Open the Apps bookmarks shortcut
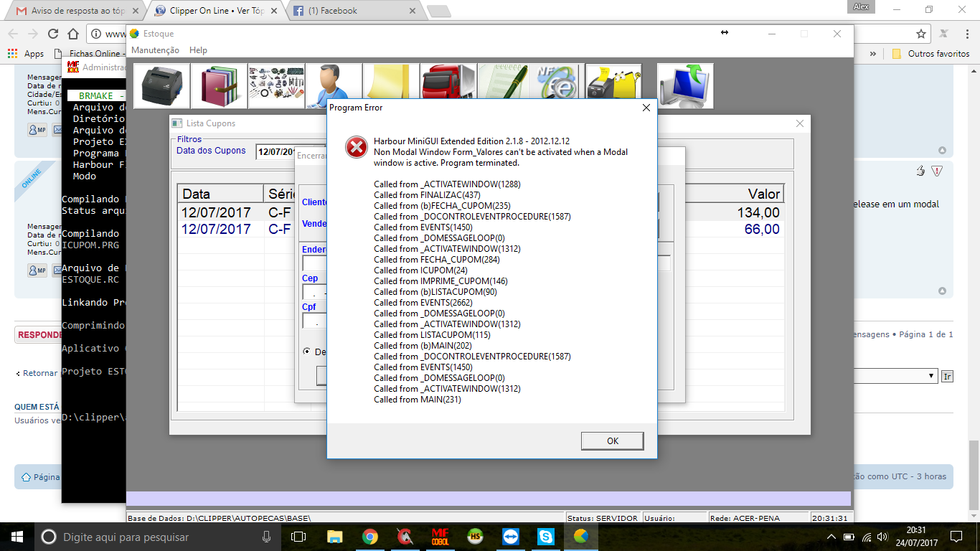 coord(26,54)
